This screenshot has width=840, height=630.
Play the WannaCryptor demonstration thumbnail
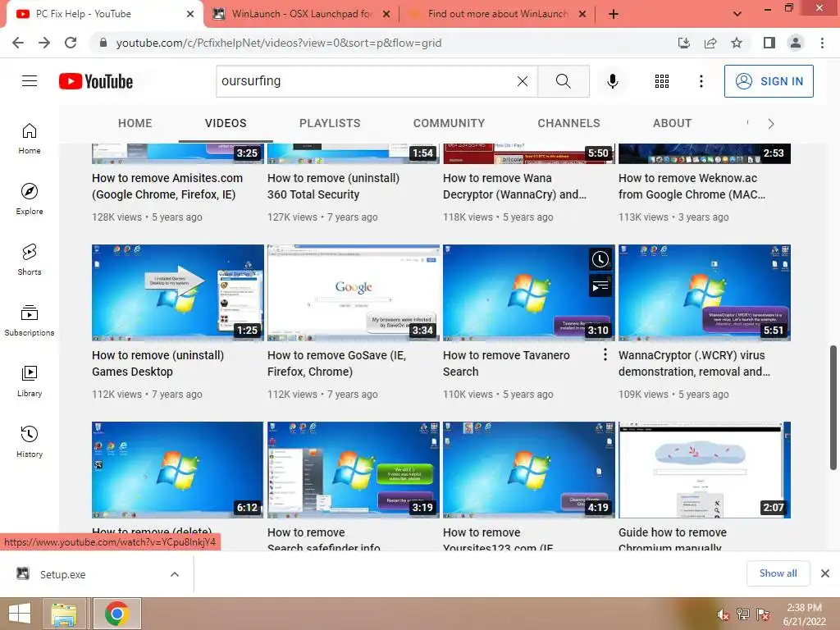click(705, 293)
